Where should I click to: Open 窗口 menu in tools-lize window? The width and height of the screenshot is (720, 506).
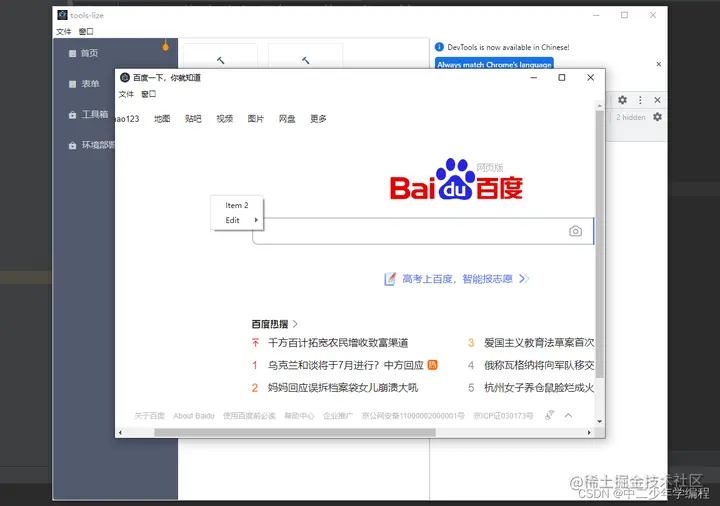coord(86,32)
